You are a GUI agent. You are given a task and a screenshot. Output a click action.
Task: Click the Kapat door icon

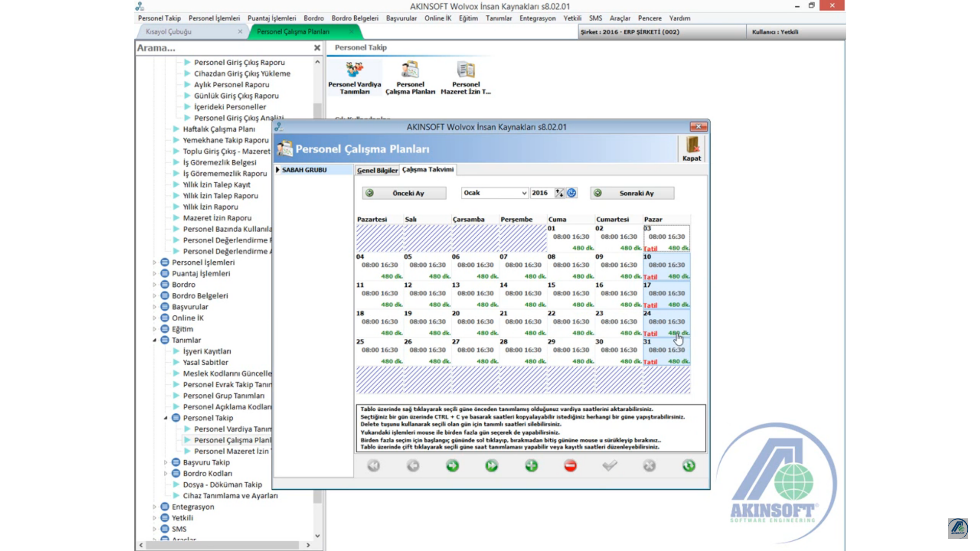(x=692, y=148)
